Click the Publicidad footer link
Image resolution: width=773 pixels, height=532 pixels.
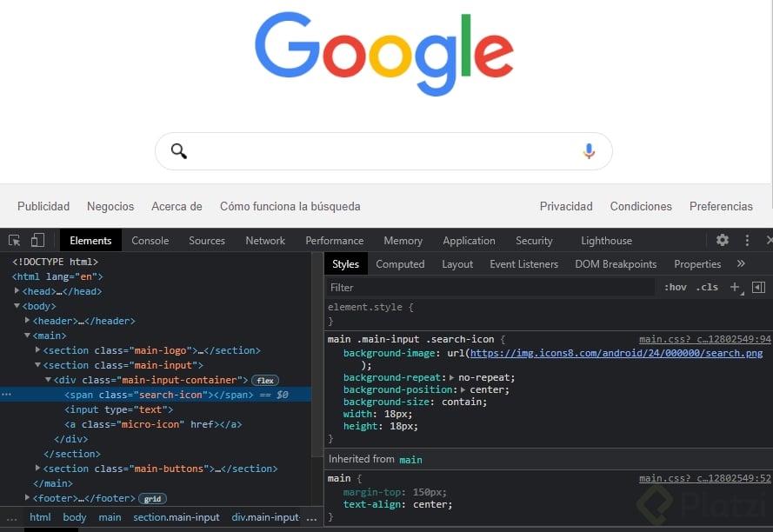click(43, 206)
